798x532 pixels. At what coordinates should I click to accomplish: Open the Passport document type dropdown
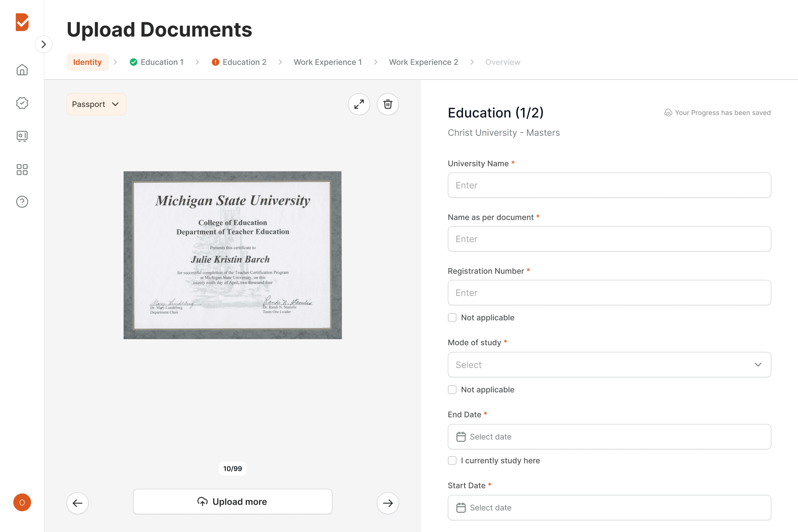96,104
